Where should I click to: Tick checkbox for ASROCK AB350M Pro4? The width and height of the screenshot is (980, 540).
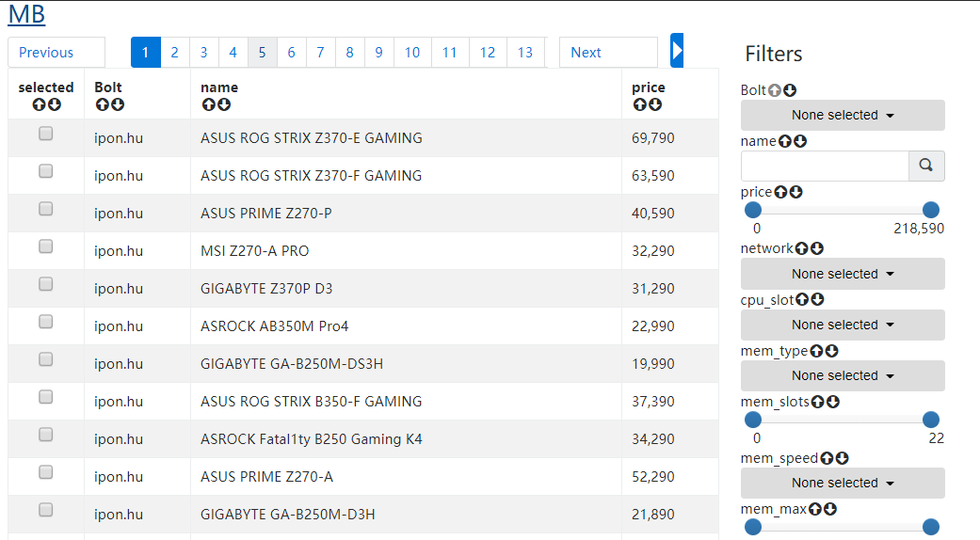pos(45,323)
